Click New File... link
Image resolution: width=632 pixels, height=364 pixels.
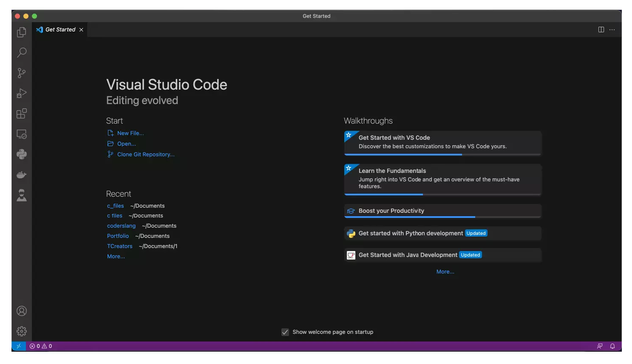[130, 133]
